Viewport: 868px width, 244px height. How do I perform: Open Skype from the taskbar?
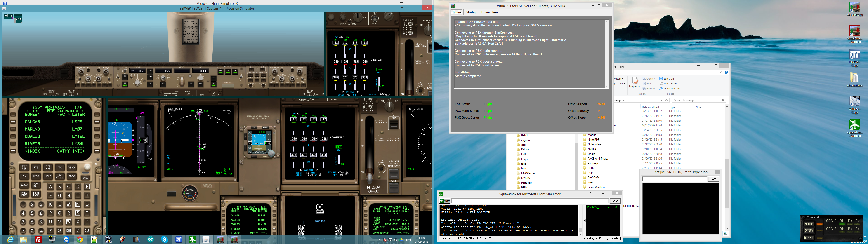[164, 240]
